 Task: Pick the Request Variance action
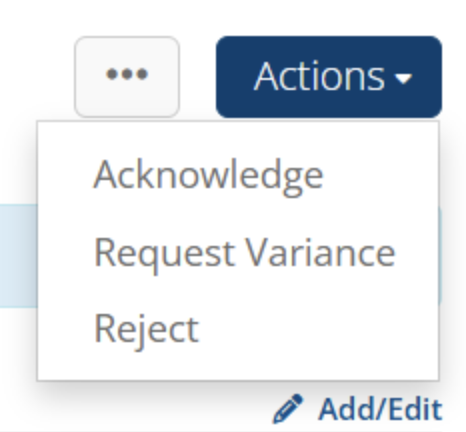(x=238, y=253)
